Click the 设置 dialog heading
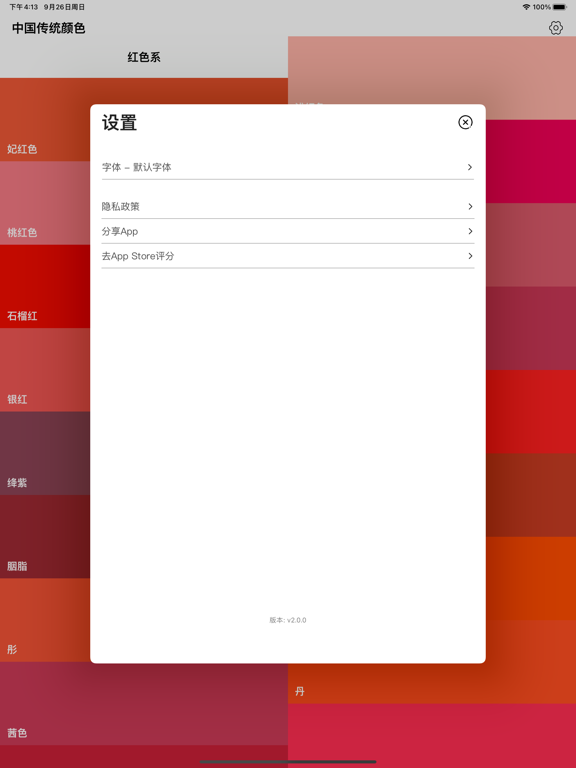576x768 pixels. pyautogui.click(x=120, y=122)
